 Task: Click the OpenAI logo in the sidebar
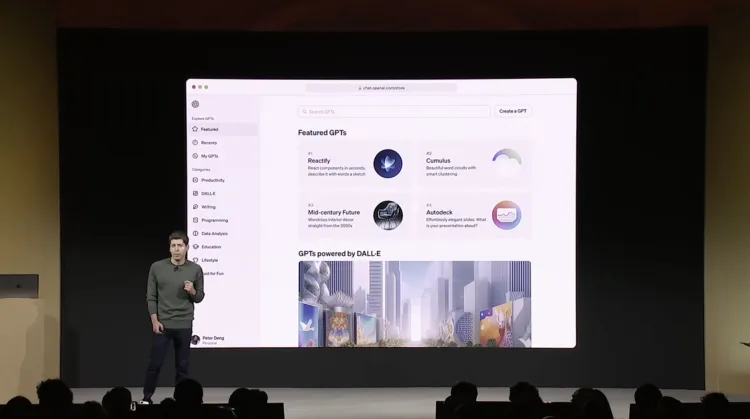click(195, 104)
